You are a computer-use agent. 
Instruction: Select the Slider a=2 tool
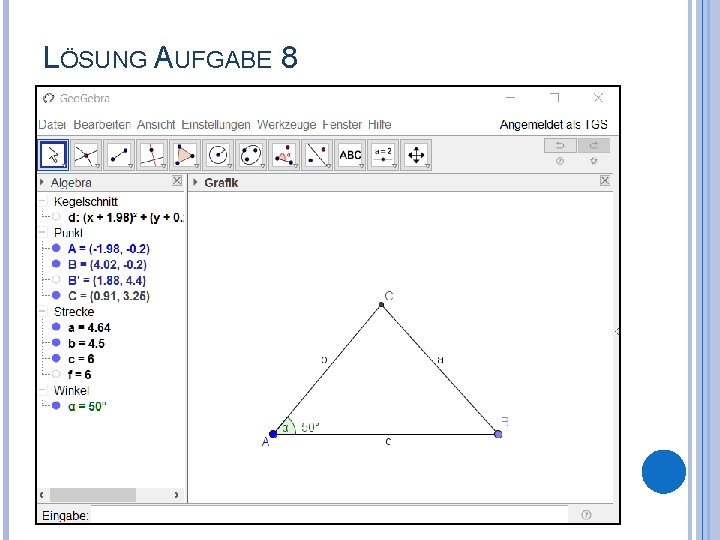[x=383, y=155]
